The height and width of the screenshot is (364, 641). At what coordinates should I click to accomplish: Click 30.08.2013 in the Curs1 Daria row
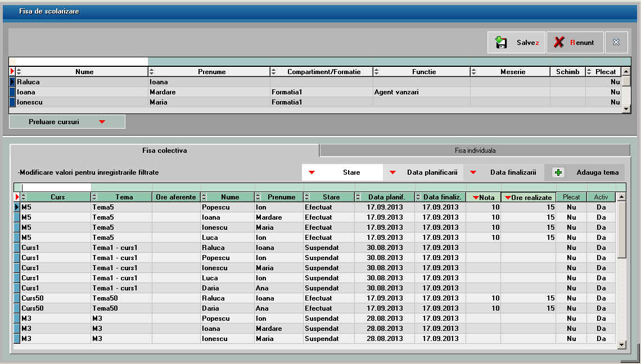pos(385,288)
